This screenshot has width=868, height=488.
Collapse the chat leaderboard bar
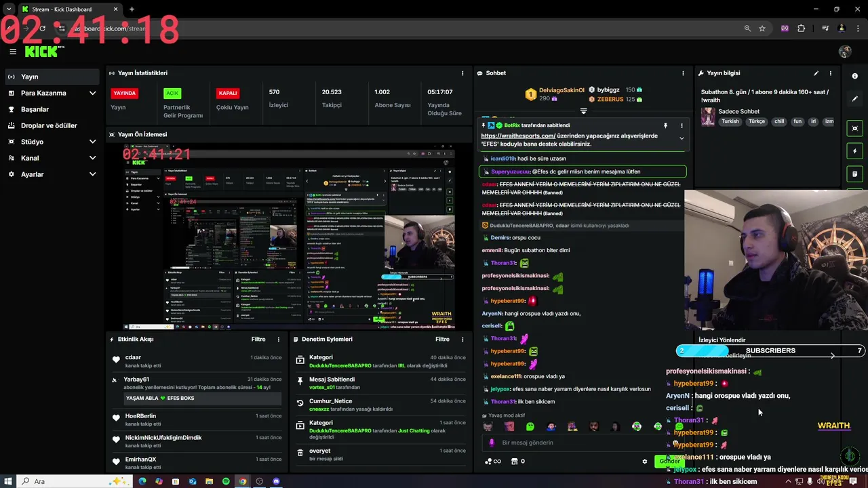click(583, 110)
